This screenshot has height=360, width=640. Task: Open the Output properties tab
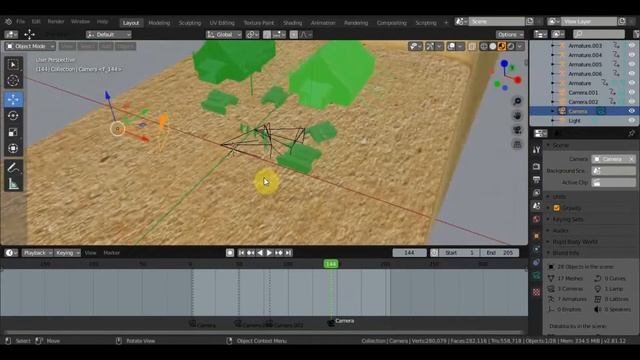click(536, 179)
